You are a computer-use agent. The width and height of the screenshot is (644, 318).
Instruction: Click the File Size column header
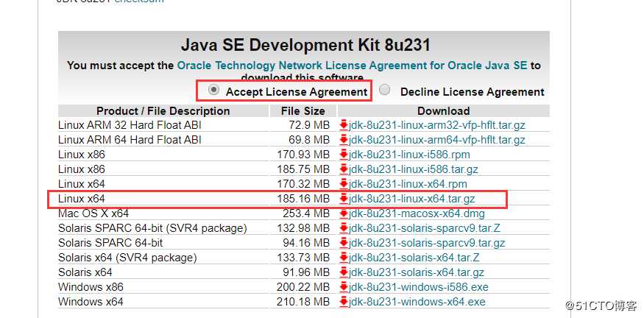pos(303,111)
